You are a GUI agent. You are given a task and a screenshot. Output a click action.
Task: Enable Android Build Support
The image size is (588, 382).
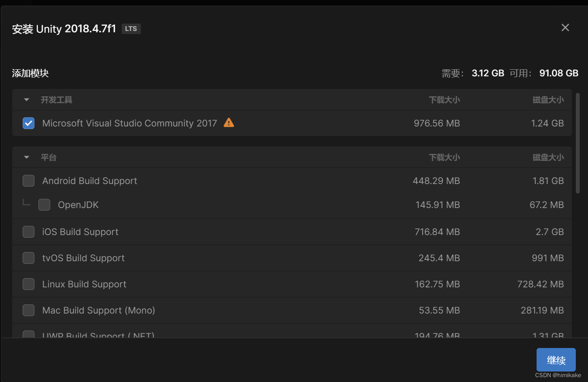[28, 181]
